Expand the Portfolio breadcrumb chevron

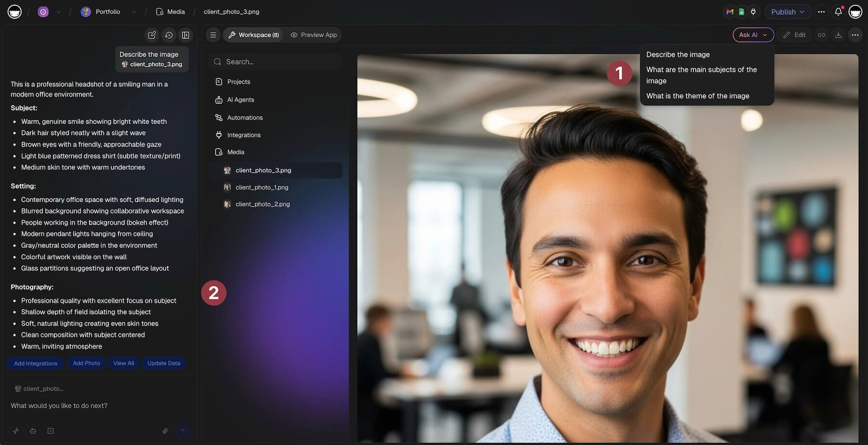point(134,12)
